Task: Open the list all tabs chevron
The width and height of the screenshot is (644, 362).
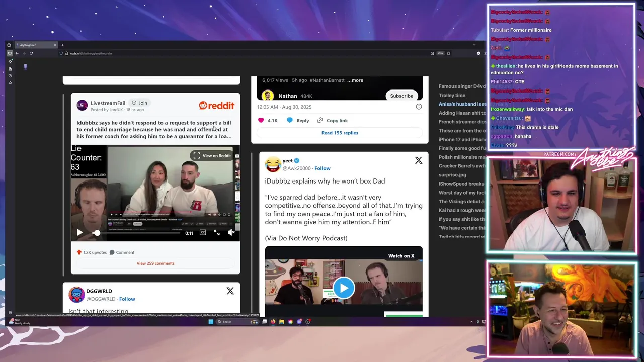Action: (x=474, y=45)
